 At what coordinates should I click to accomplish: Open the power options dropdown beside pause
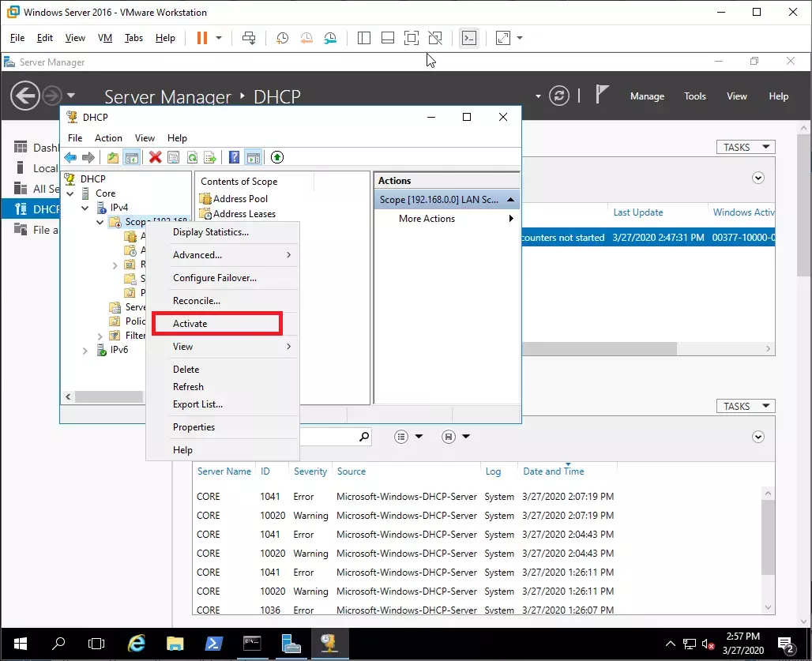click(219, 38)
